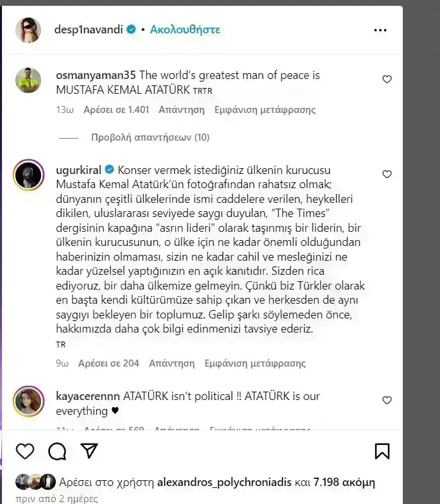440x504 pixels.
Task: Like the post with the heart icon
Action: pyautogui.click(x=25, y=451)
